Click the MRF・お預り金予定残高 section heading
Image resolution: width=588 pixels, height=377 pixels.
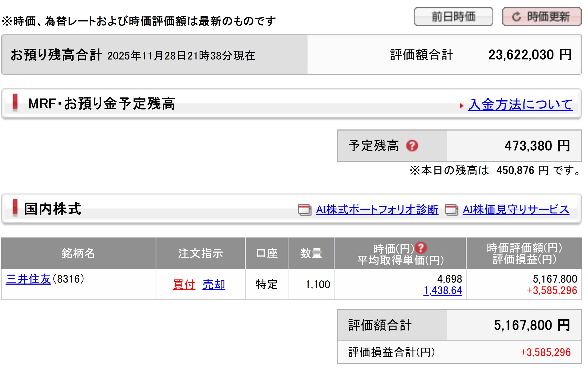point(102,104)
